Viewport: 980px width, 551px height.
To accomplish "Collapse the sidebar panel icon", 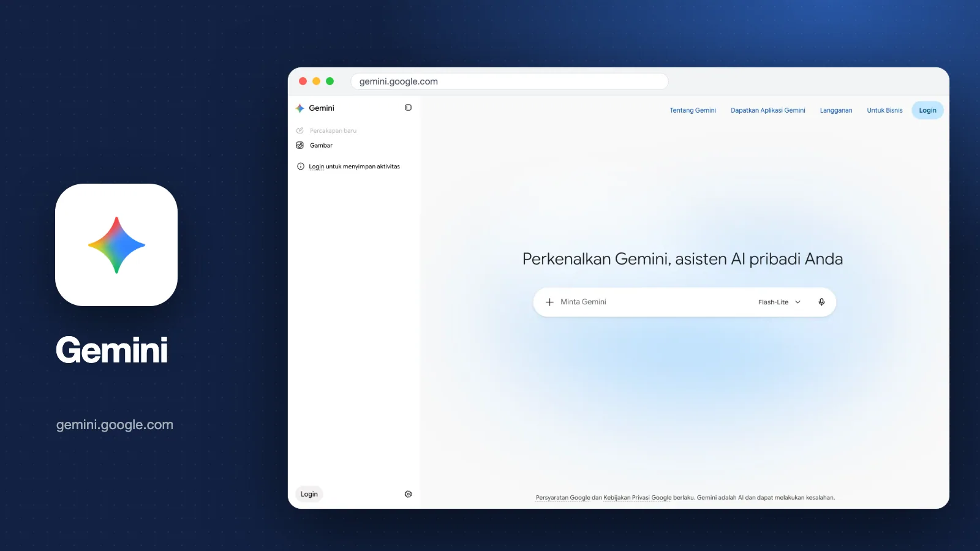I will (x=408, y=108).
